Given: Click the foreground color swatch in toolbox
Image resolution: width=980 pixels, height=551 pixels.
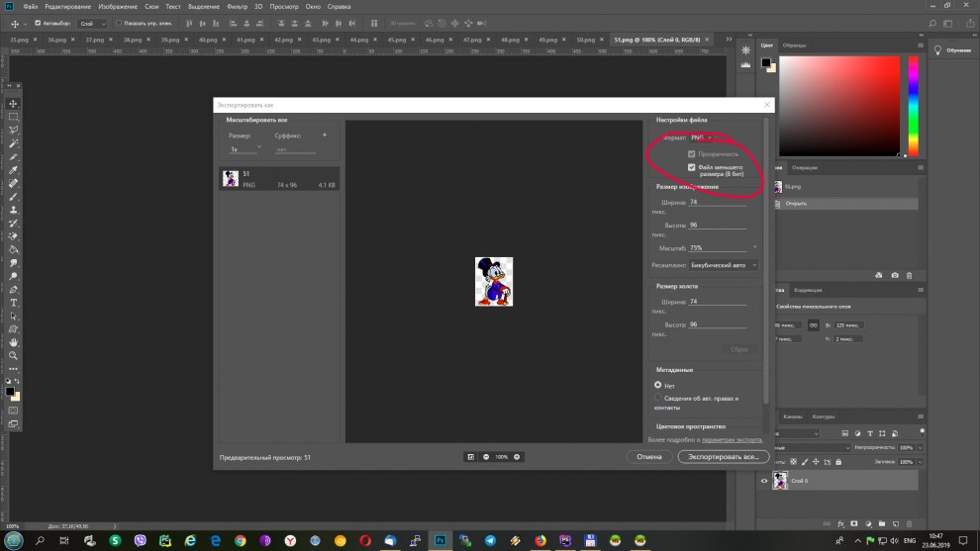Looking at the screenshot, I should point(10,392).
